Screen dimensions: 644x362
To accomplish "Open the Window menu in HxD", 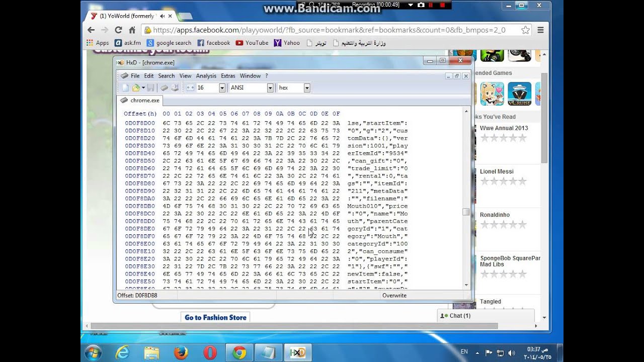I will (x=250, y=76).
